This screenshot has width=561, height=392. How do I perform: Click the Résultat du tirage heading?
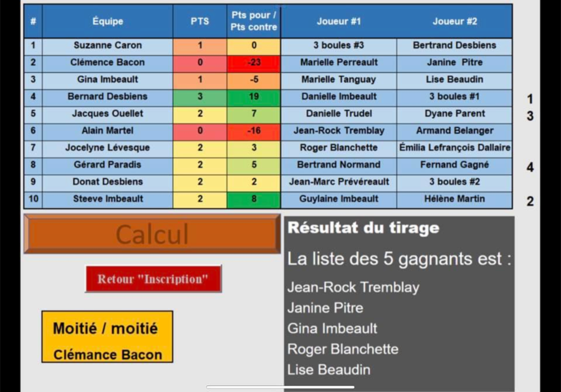pyautogui.click(x=363, y=228)
